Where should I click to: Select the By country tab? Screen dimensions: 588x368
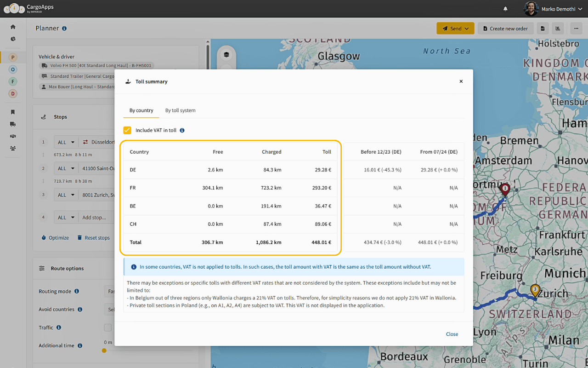pos(141,110)
